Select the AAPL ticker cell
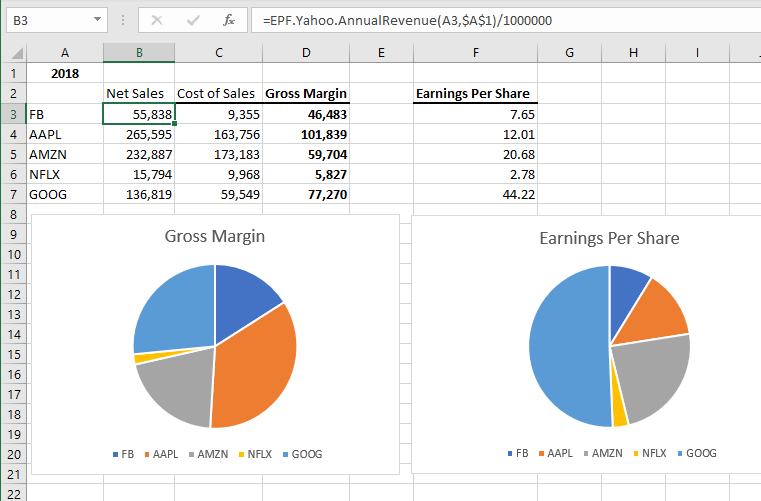The width and height of the screenshot is (761, 501). pyautogui.click(x=65, y=134)
